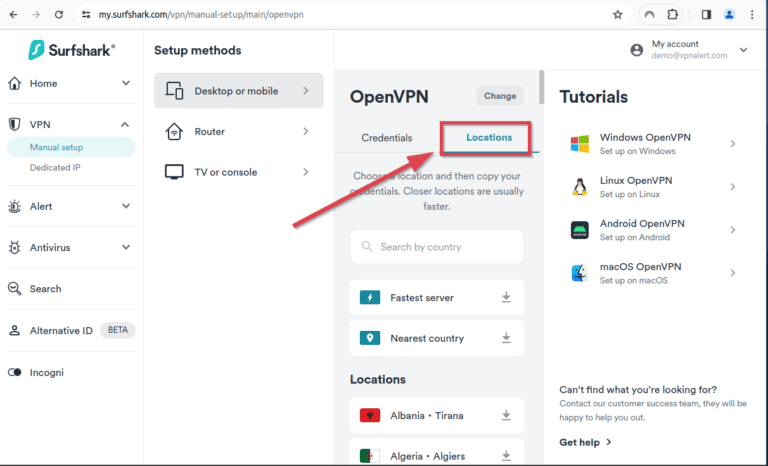This screenshot has width=768, height=466.
Task: Expand the Alert sidebar section chevron
Action: tap(126, 206)
